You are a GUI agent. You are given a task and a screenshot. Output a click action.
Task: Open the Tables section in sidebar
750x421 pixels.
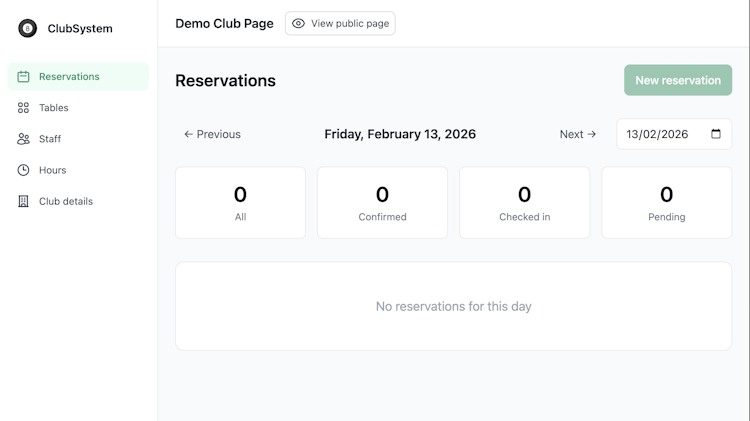[x=54, y=107]
